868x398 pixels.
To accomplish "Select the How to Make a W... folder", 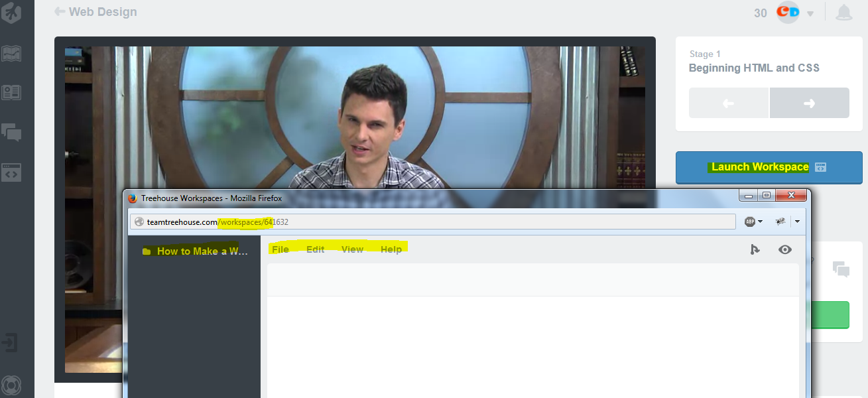I will coord(195,251).
